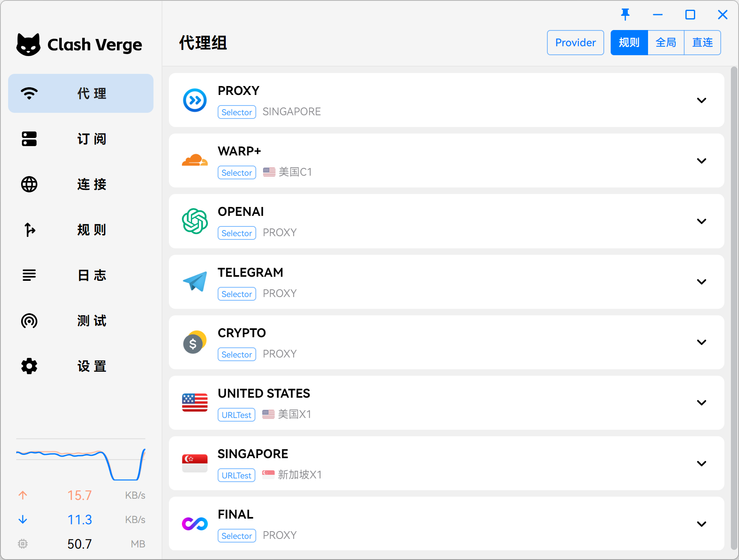This screenshot has height=560, width=739.
Task: Click the Singapore flag group icon
Action: [195, 463]
